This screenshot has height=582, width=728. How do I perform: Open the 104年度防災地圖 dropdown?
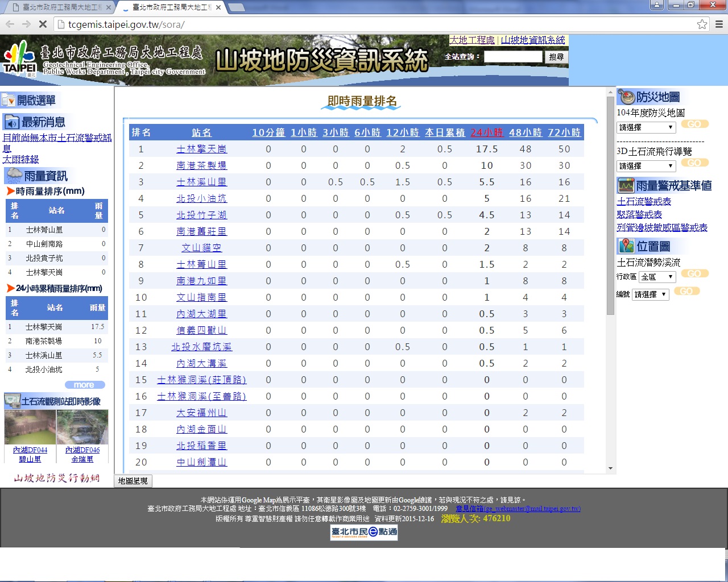pos(646,127)
